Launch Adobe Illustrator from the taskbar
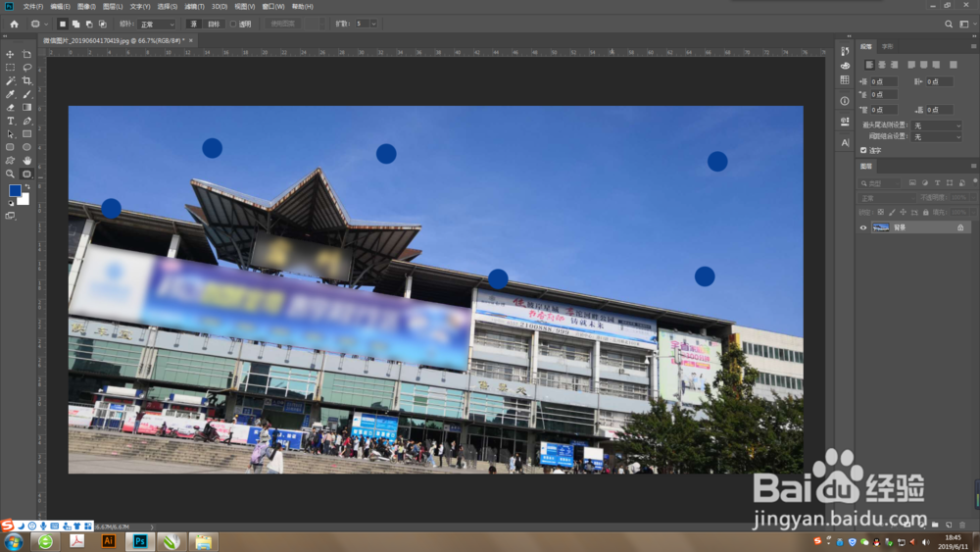 point(108,541)
